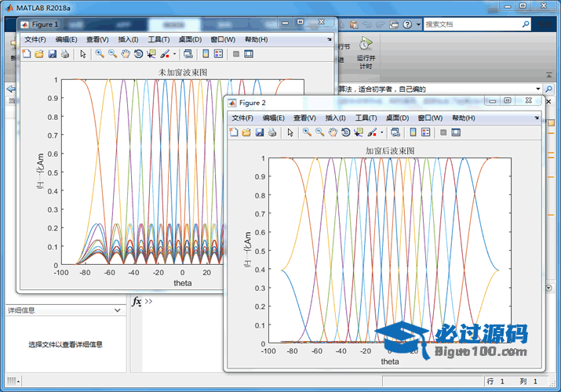Open 帮助(H) menu in Figure 1

(x=256, y=39)
